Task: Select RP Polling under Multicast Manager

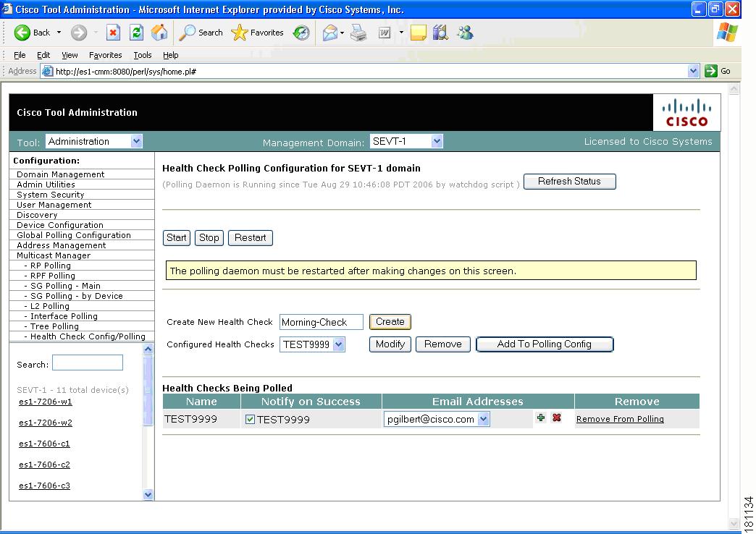Action: [50, 266]
